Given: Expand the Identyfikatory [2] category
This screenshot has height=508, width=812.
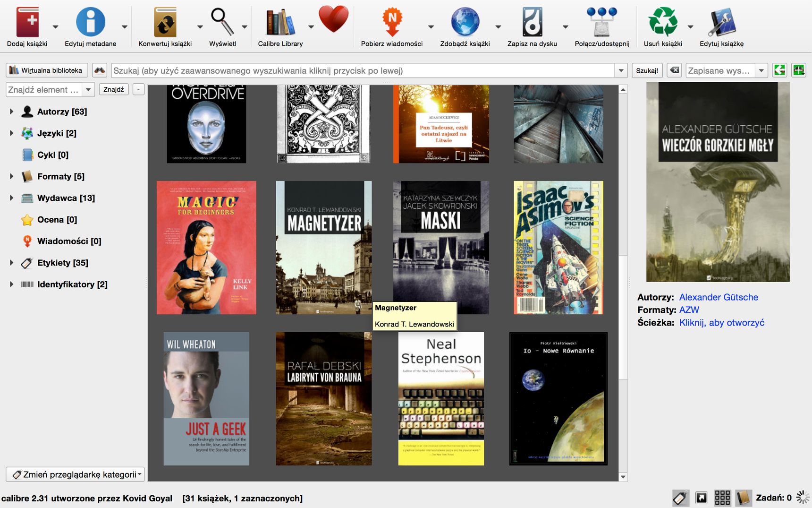Looking at the screenshot, I should [x=11, y=284].
